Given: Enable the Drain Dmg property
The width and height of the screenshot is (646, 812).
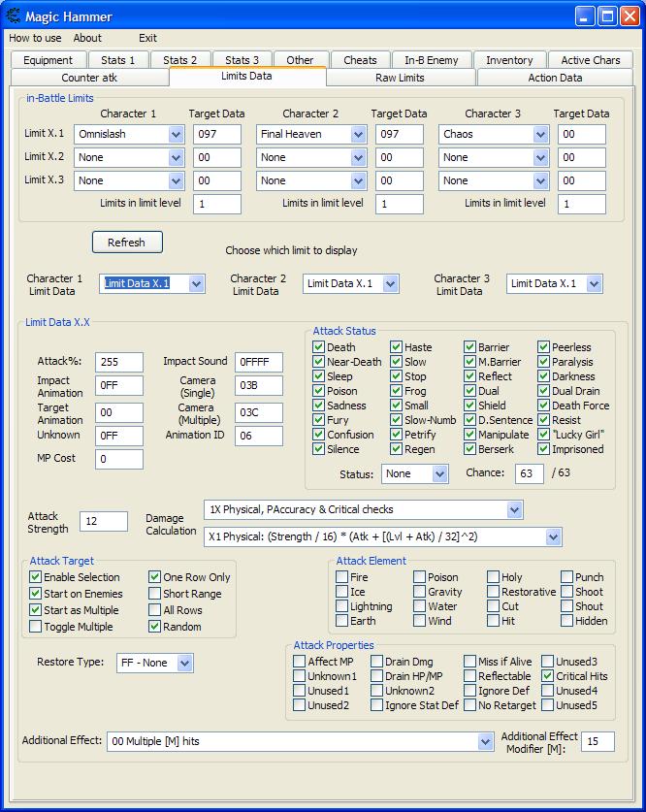Looking at the screenshot, I should [x=376, y=661].
